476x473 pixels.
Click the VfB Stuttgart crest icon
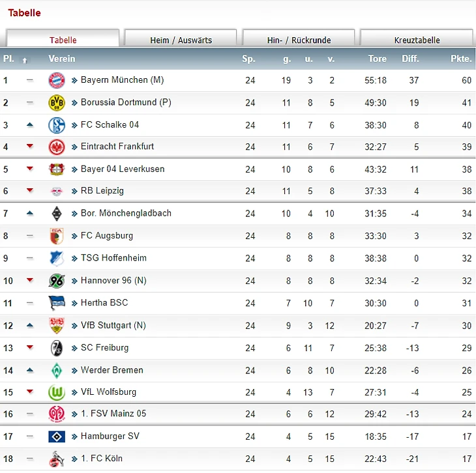(57, 326)
